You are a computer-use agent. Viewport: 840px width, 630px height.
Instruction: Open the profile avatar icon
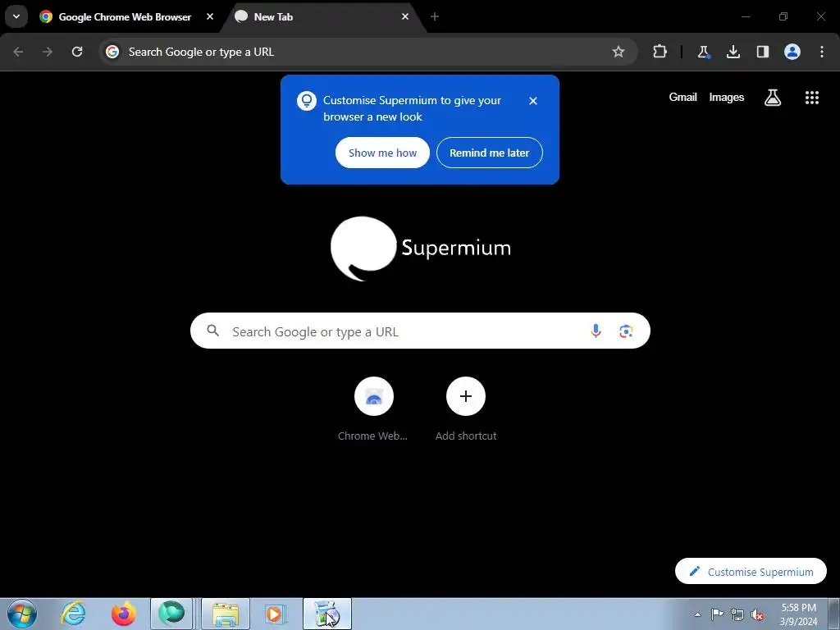tap(792, 52)
